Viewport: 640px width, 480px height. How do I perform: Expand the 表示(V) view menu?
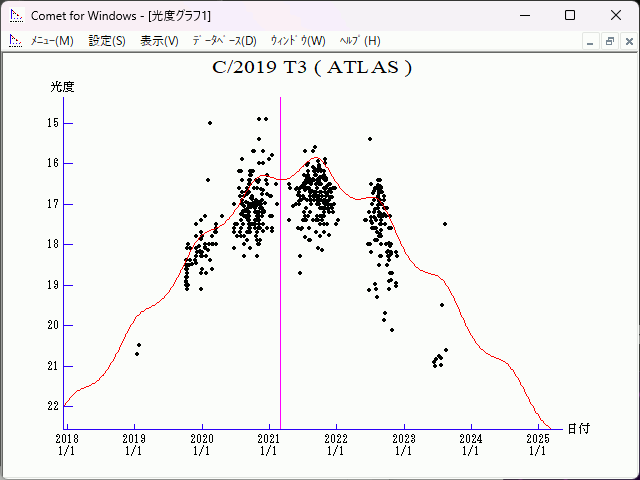tap(159, 41)
